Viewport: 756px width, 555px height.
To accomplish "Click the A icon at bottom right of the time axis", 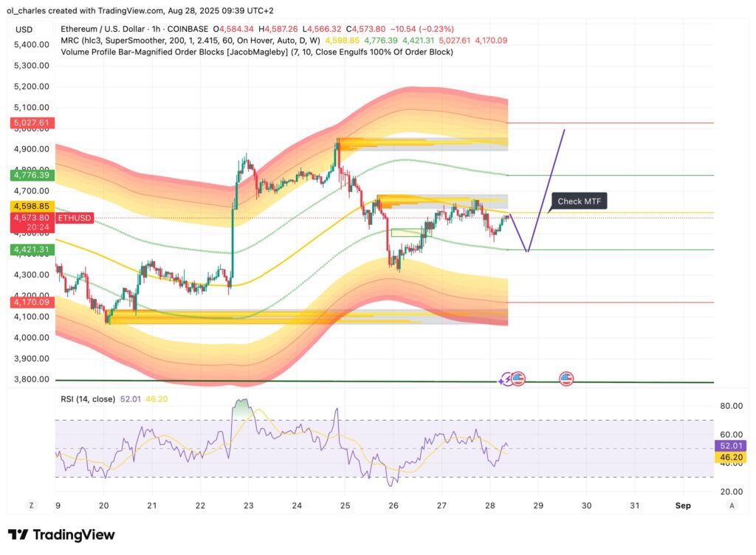I will (732, 505).
